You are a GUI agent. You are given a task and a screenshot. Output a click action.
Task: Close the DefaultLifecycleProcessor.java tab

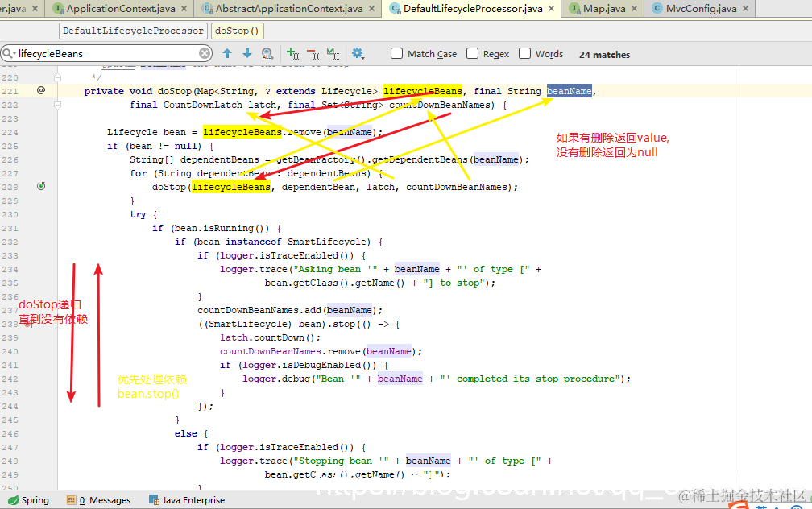click(x=552, y=9)
